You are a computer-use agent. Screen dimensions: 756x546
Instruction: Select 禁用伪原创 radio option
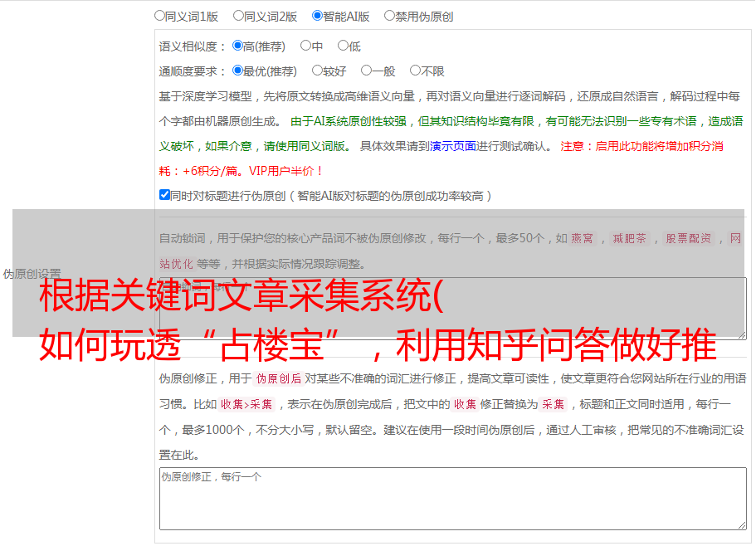(389, 16)
